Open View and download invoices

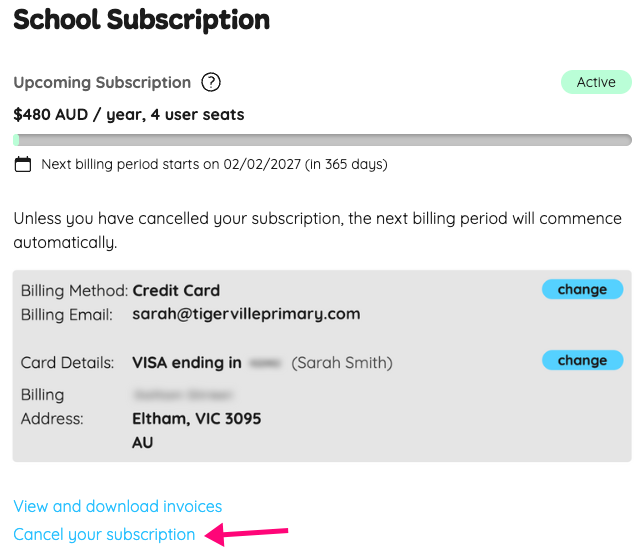coord(117,506)
